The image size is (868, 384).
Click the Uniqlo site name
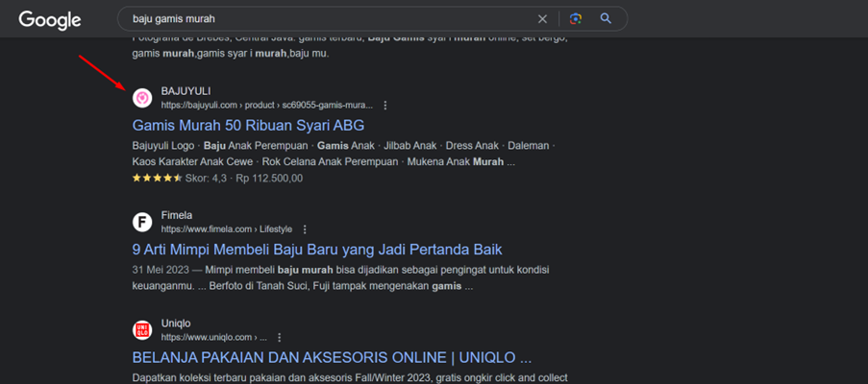tap(176, 324)
